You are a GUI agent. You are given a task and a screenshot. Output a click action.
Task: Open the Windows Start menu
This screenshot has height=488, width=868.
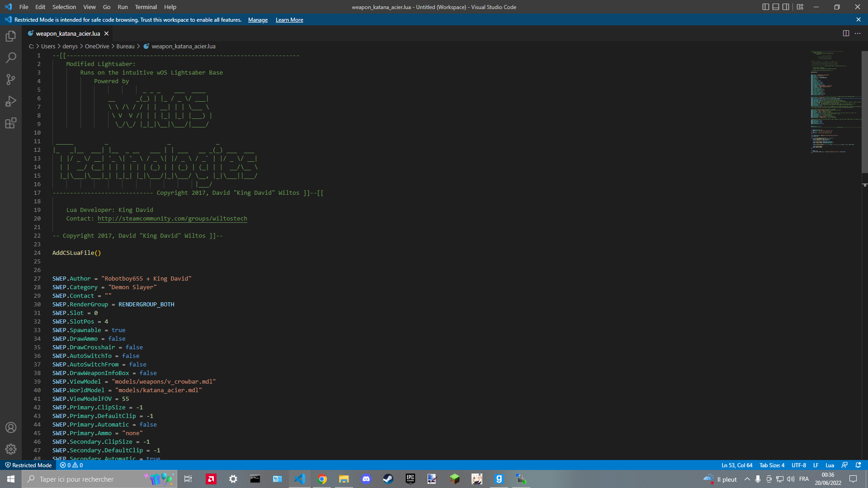11,479
